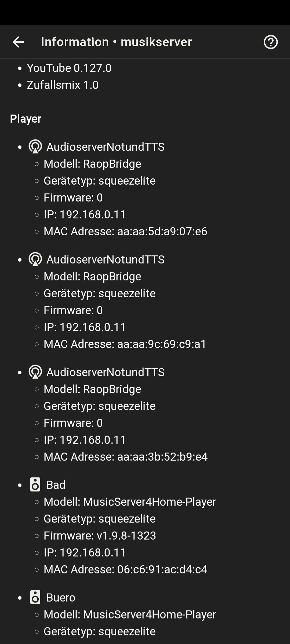
Task: Click the Player section heading
Action: 26,119
